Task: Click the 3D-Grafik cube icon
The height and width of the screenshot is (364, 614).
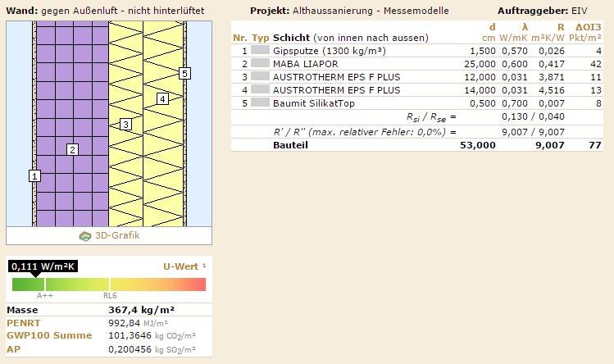Action: 85,236
